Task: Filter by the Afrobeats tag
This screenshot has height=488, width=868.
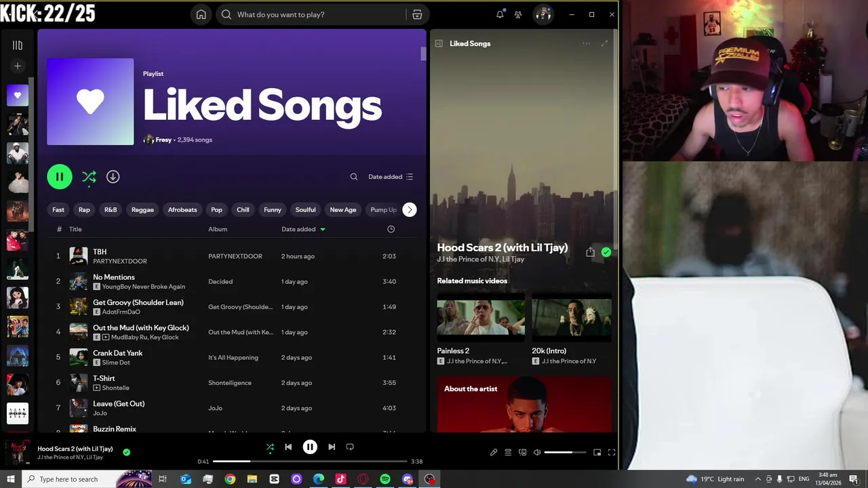Action: click(x=182, y=209)
